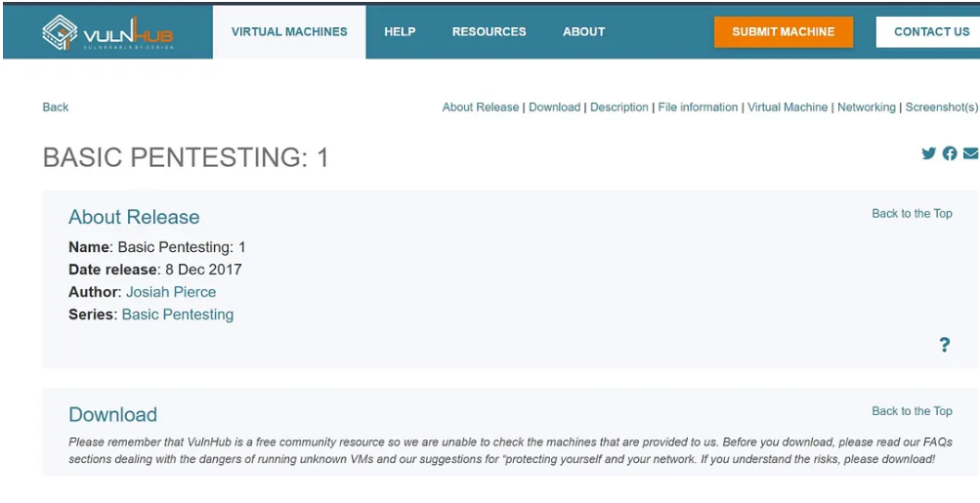Viewport: 980px width, 503px height.
Task: Click the Submit Machine button
Action: [x=784, y=32]
